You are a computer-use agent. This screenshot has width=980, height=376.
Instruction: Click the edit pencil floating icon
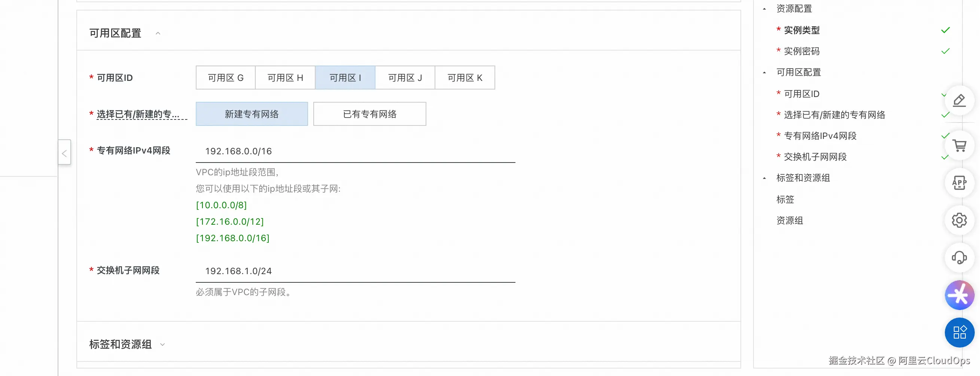coord(959,100)
